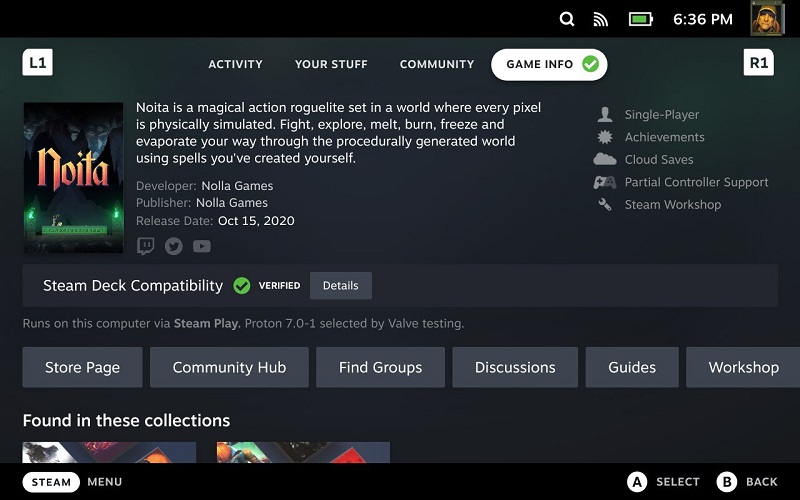Click the Cloud Saves cloud icon
The image size is (800, 500).
[605, 159]
